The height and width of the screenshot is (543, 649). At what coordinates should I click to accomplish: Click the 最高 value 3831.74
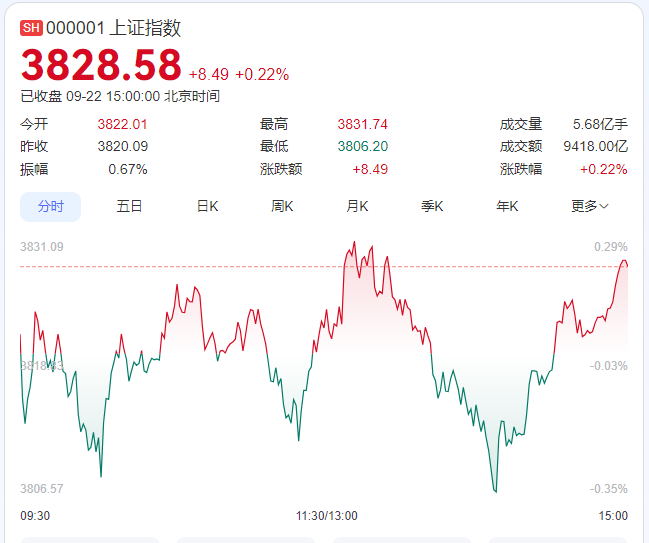pos(362,125)
